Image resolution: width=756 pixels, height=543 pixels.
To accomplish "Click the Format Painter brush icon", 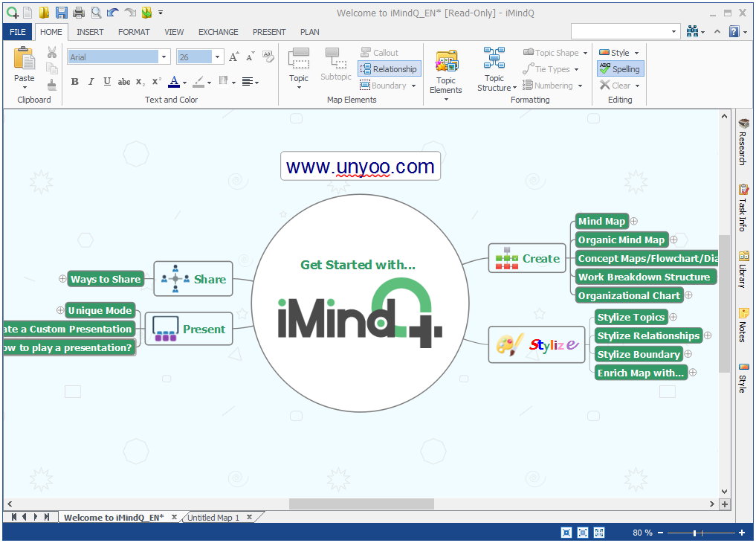I will coord(52,85).
